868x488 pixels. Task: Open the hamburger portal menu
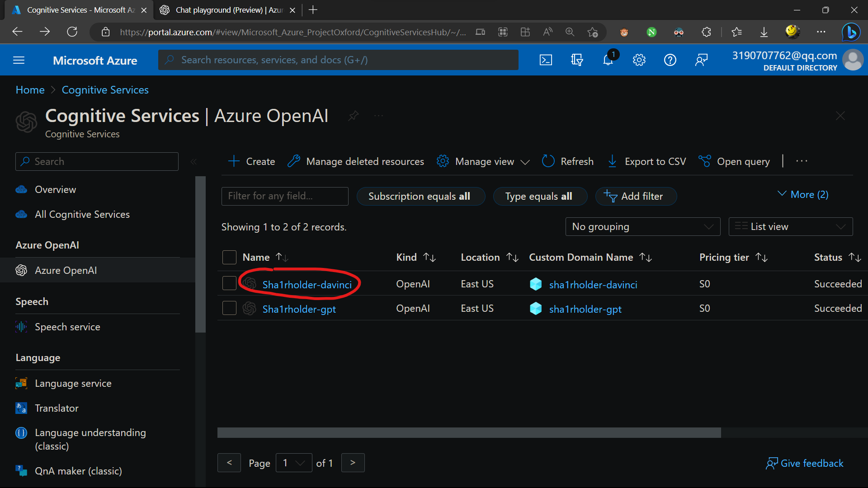tap(19, 60)
